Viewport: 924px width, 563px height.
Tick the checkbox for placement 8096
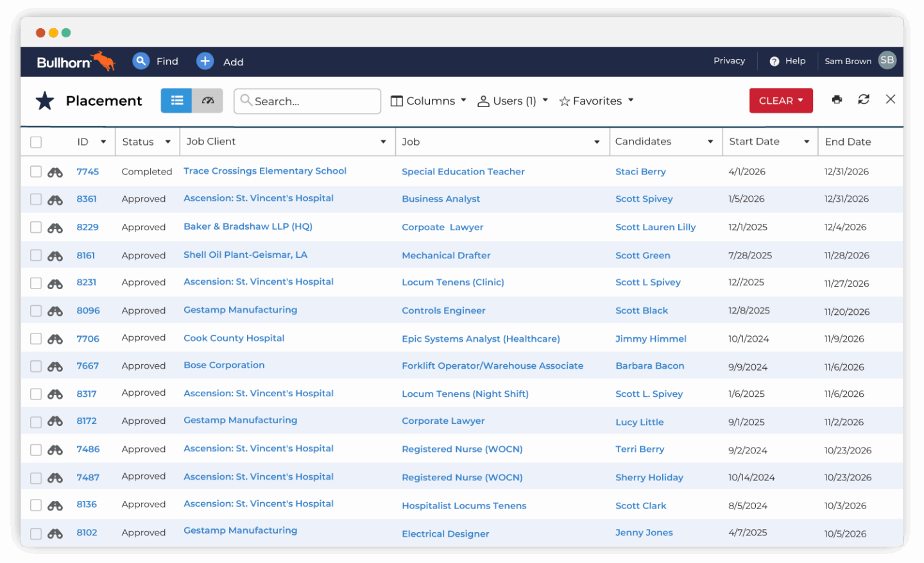pyautogui.click(x=36, y=311)
